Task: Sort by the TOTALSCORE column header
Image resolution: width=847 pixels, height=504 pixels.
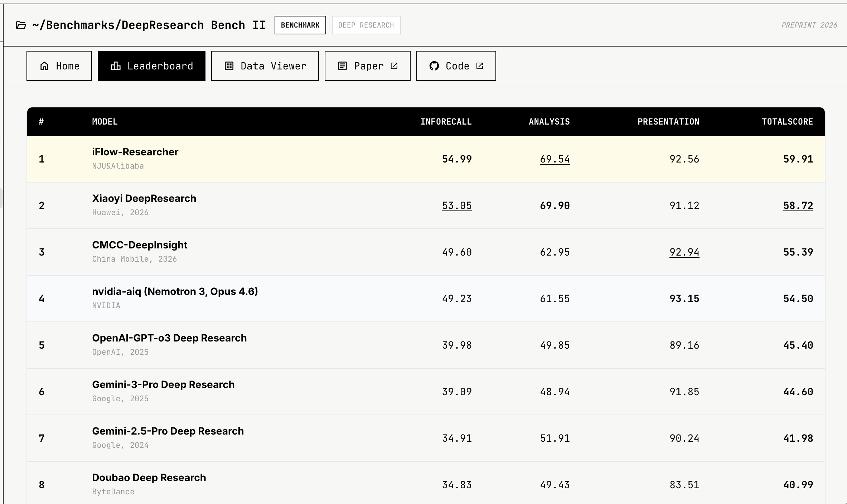Action: [787, 122]
